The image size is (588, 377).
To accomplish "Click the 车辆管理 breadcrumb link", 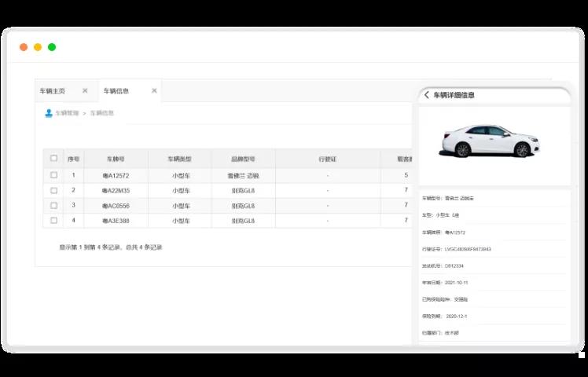I will click(67, 113).
